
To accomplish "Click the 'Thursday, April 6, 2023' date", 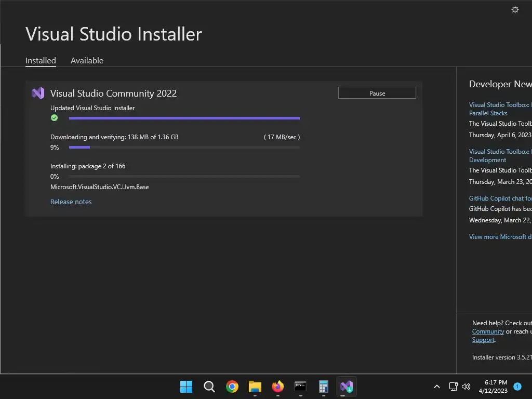I will pos(500,135).
